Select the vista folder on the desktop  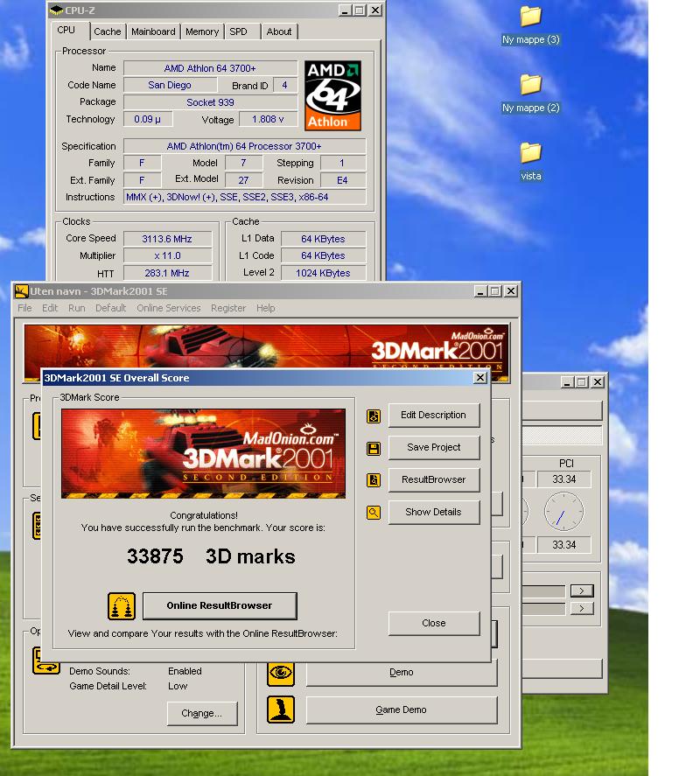pos(531,161)
